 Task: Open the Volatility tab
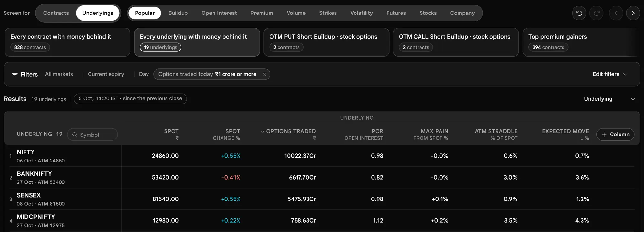(362, 13)
